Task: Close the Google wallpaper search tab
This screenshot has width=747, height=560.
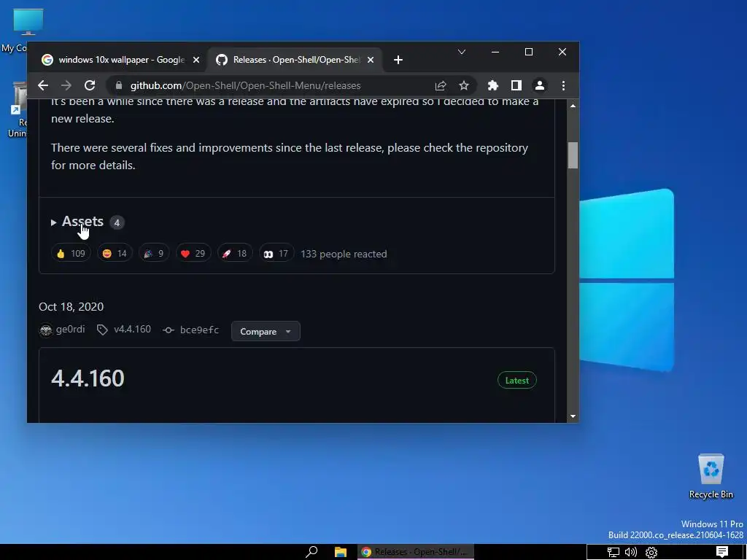Action: 196,60
